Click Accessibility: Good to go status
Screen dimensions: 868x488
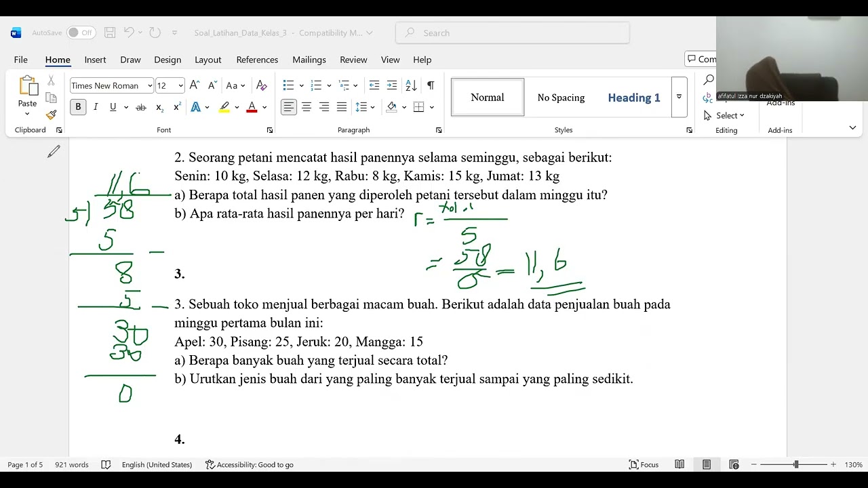(250, 464)
